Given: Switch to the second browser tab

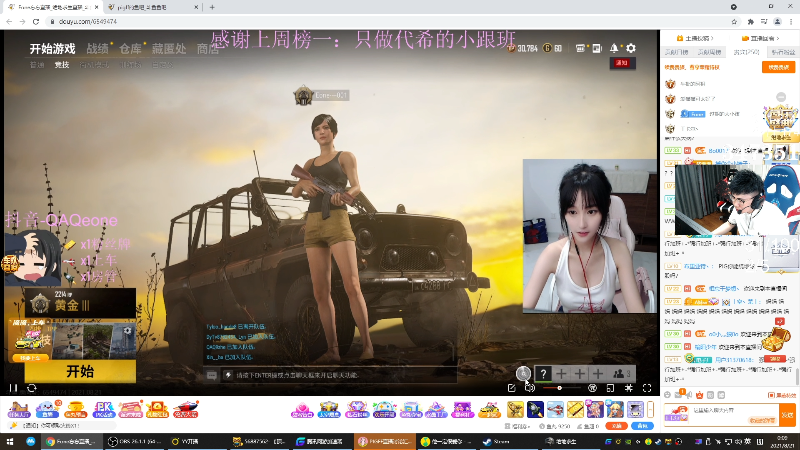Looking at the screenshot, I should pyautogui.click(x=152, y=7).
